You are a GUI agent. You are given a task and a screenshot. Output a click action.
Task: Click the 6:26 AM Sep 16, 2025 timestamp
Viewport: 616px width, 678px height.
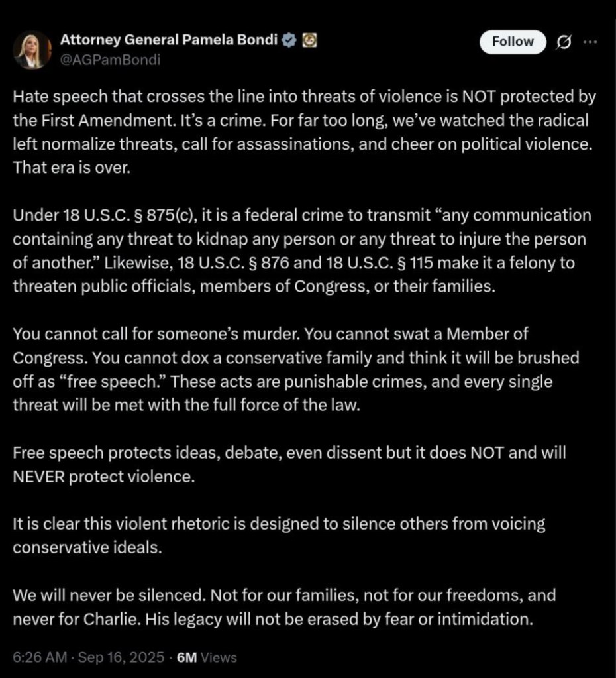click(x=87, y=657)
